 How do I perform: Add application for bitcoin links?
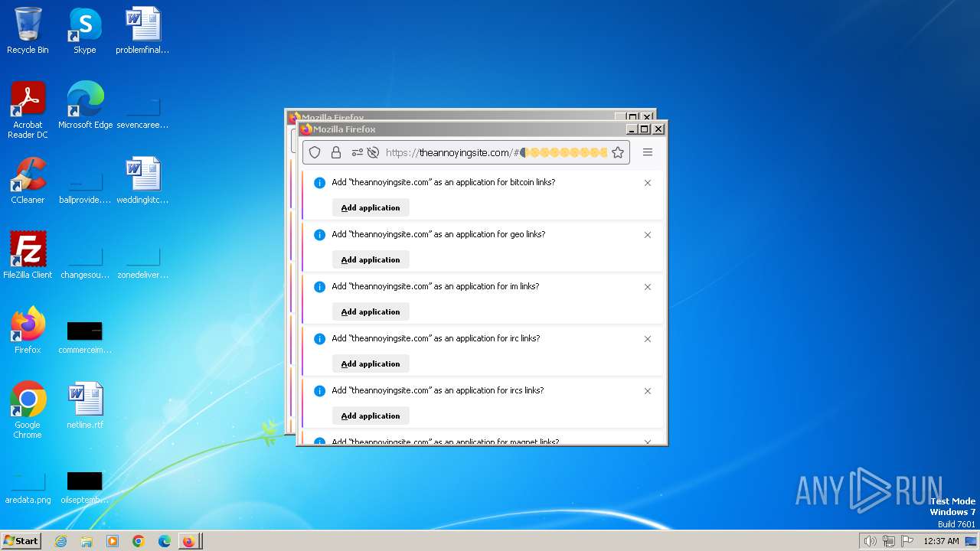pyautogui.click(x=371, y=207)
